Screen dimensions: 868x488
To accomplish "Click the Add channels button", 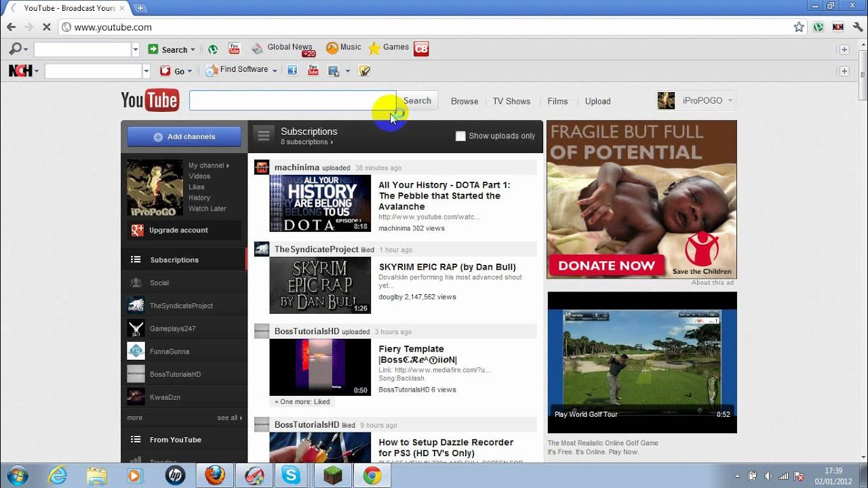I will (x=184, y=136).
